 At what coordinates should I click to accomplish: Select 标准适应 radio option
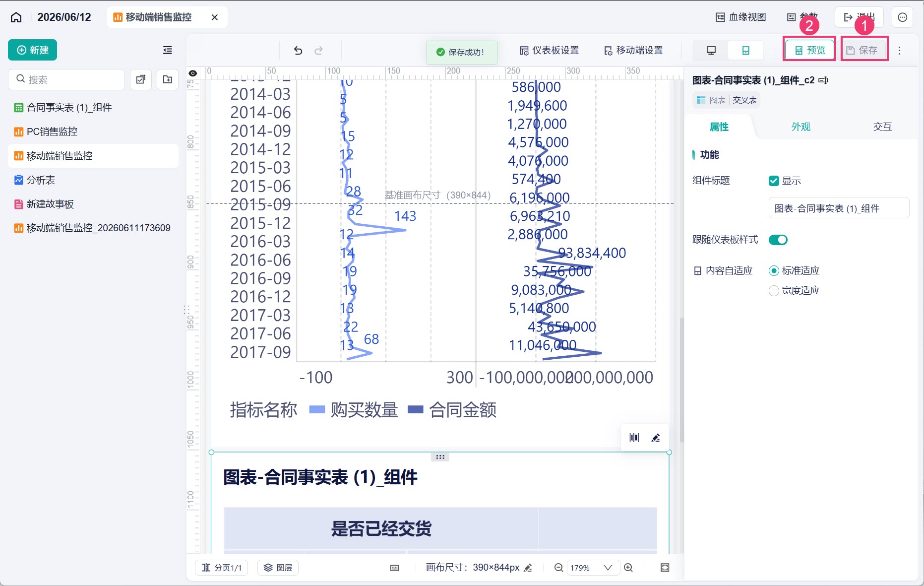coord(774,271)
